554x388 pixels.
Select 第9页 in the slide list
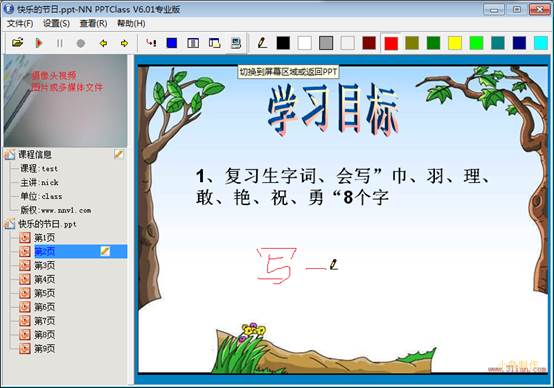[45, 349]
